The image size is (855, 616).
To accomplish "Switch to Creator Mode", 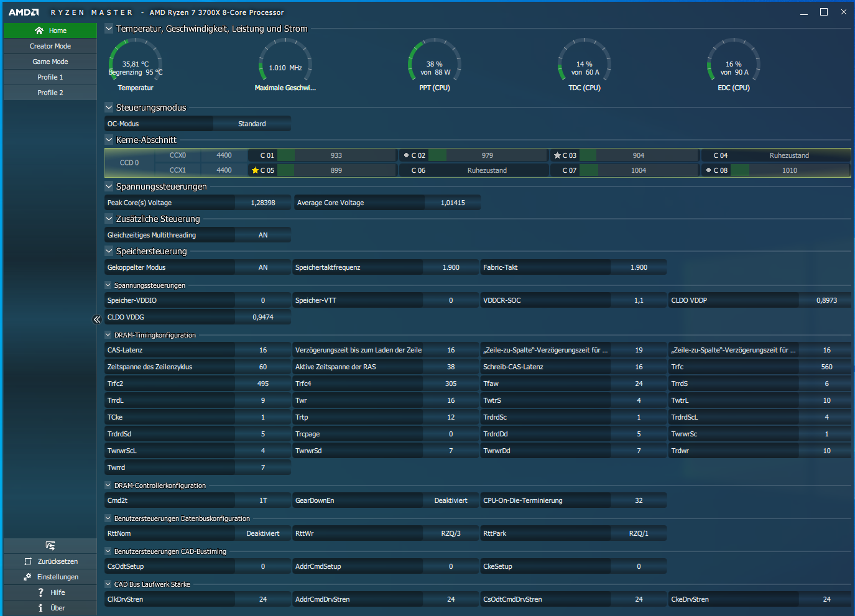I will tap(50, 46).
